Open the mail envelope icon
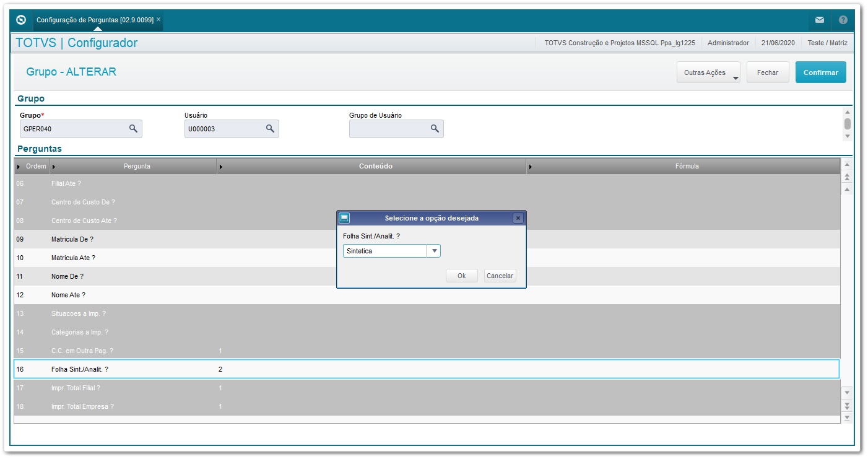This screenshot has height=459, width=868. (820, 20)
